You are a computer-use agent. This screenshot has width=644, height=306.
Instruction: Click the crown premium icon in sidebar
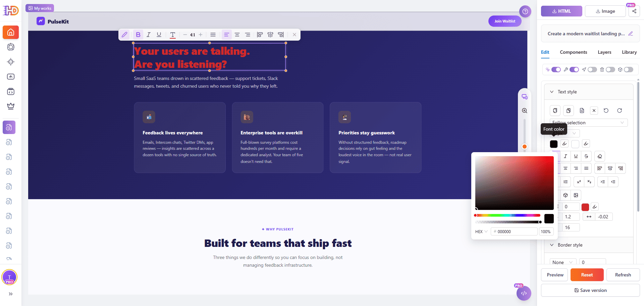(11, 106)
